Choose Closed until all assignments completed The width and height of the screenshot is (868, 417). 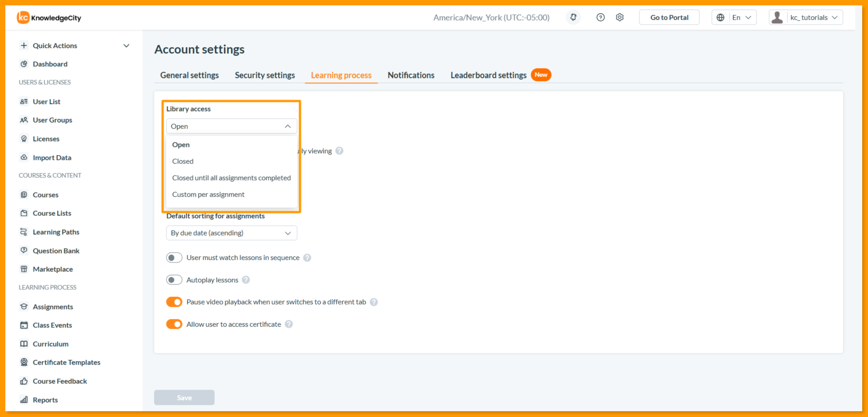click(231, 178)
